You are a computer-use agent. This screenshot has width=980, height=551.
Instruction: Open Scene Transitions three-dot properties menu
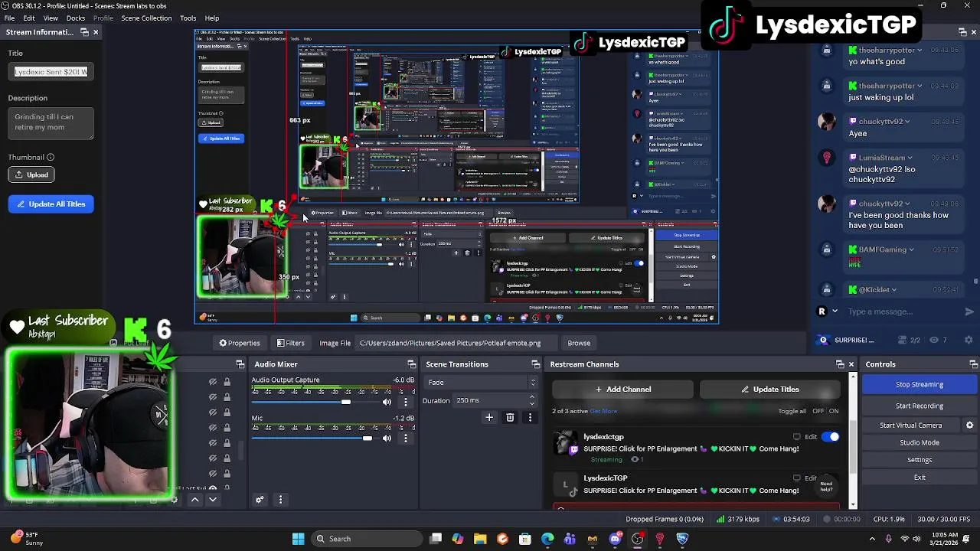[x=530, y=417]
